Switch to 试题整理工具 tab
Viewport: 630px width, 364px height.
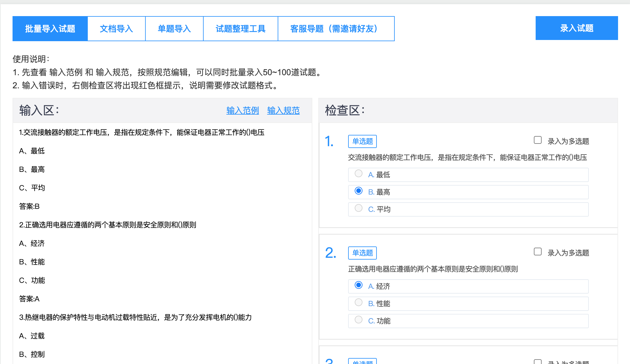(240, 28)
